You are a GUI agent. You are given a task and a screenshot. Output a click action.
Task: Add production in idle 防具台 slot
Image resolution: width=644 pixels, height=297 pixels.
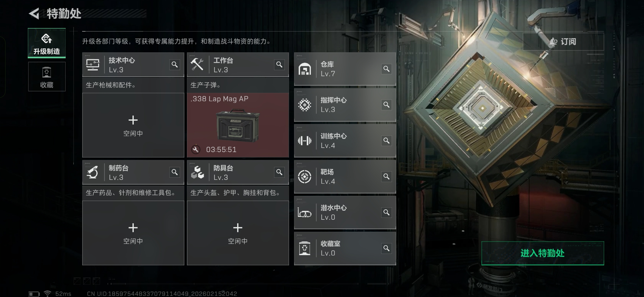pyautogui.click(x=238, y=233)
